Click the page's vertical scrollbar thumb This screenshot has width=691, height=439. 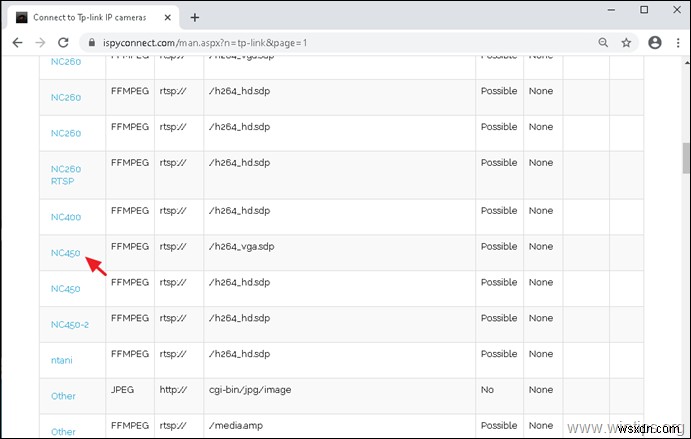(x=685, y=157)
